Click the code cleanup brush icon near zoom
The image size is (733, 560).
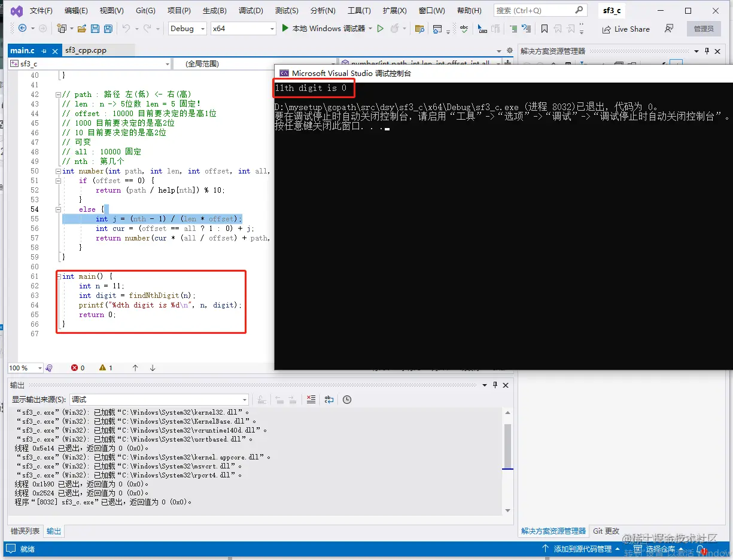[49, 368]
